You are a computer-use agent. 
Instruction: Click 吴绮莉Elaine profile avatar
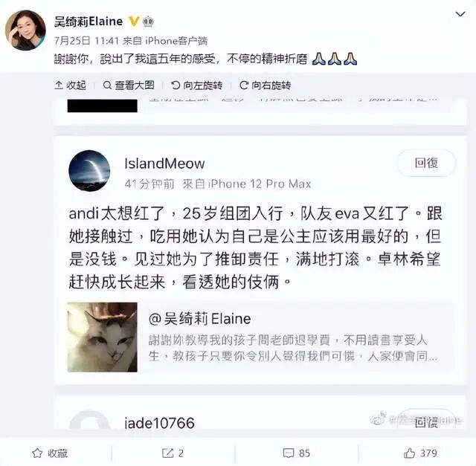point(25,30)
